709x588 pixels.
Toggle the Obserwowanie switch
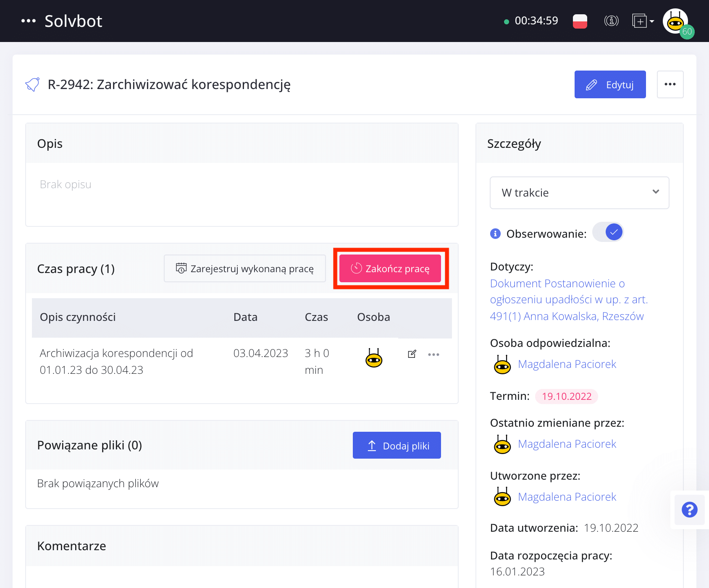[x=608, y=232]
